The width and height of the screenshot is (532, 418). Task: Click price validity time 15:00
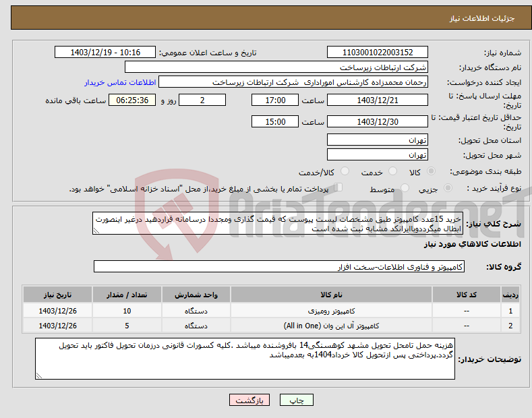tap(275, 121)
